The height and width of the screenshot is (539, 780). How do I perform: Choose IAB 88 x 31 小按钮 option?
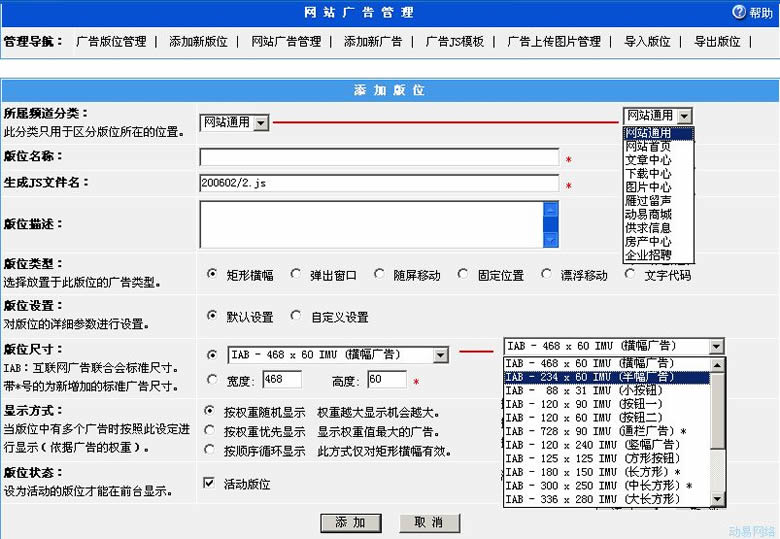607,391
